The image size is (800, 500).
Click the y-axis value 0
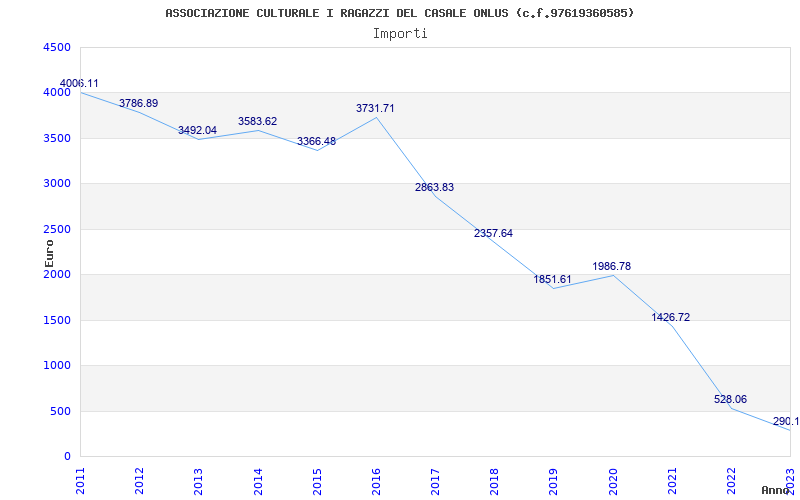[67, 457]
